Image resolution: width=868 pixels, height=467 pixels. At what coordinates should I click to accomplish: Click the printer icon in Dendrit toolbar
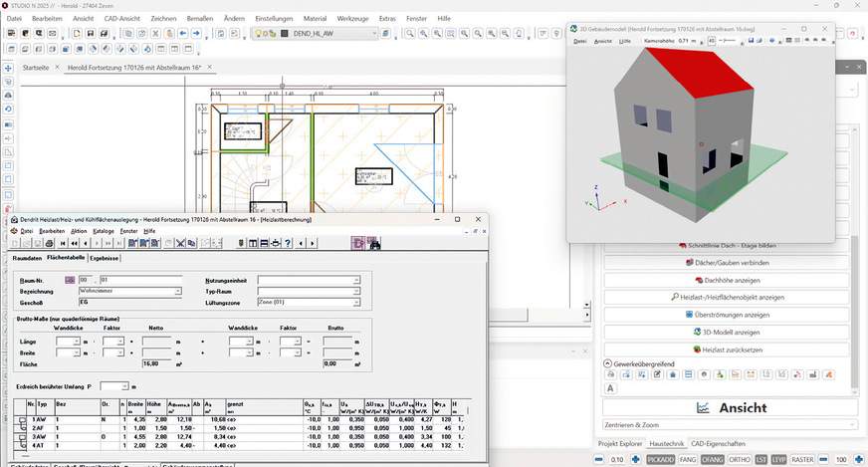(49, 243)
